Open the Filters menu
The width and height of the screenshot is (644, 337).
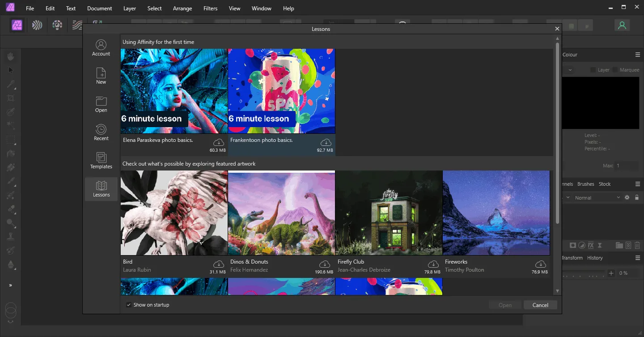210,9
